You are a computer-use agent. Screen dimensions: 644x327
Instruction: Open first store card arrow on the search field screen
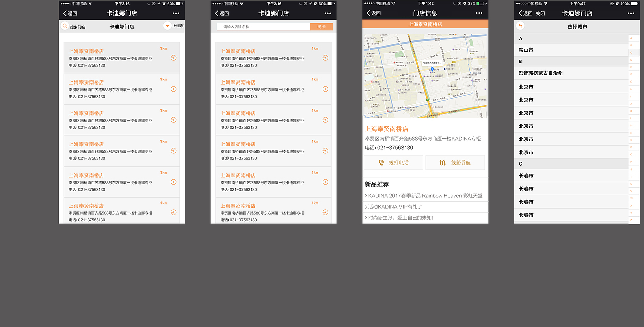[325, 58]
